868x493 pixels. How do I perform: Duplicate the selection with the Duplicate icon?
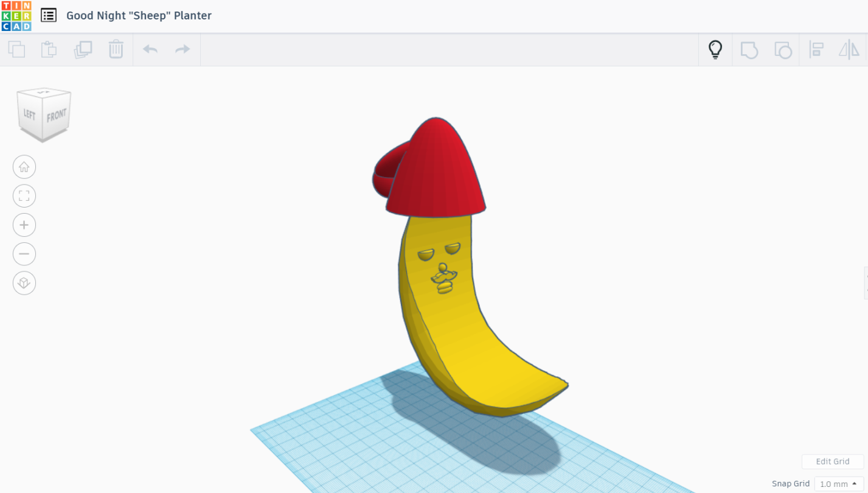83,49
